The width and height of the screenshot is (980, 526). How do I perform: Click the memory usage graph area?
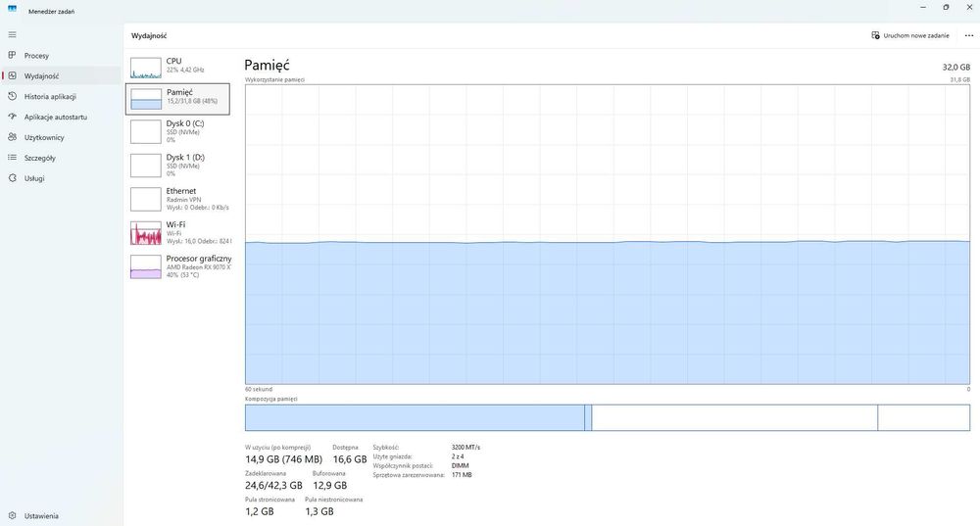(x=608, y=234)
